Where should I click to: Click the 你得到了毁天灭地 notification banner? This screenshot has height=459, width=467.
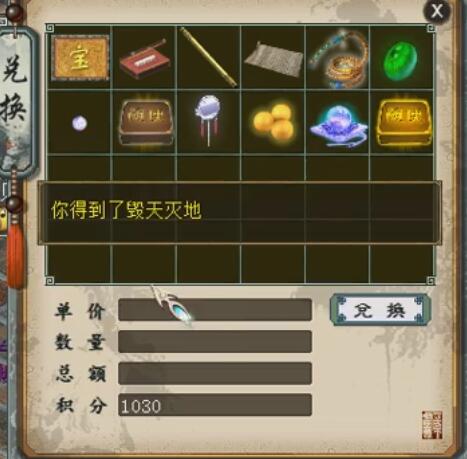click(240, 213)
